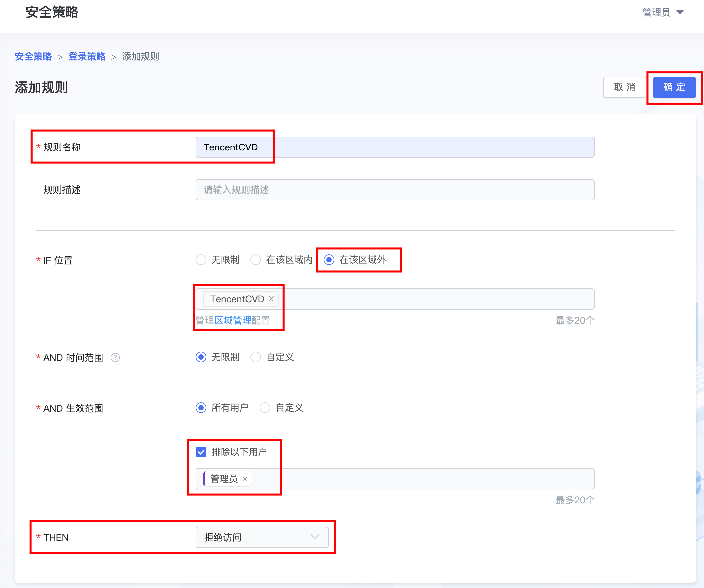The image size is (704, 588).
Task: Open the 区域管理 link
Action: [x=233, y=321]
